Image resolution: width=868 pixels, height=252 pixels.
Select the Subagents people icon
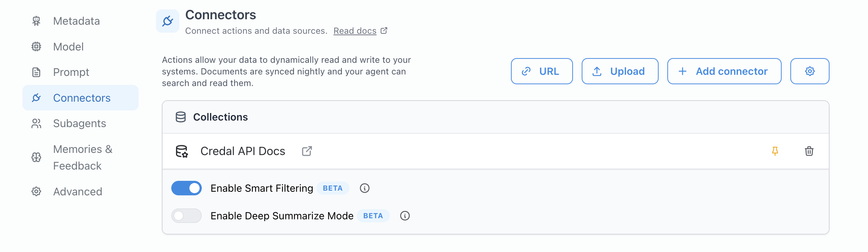tap(36, 123)
